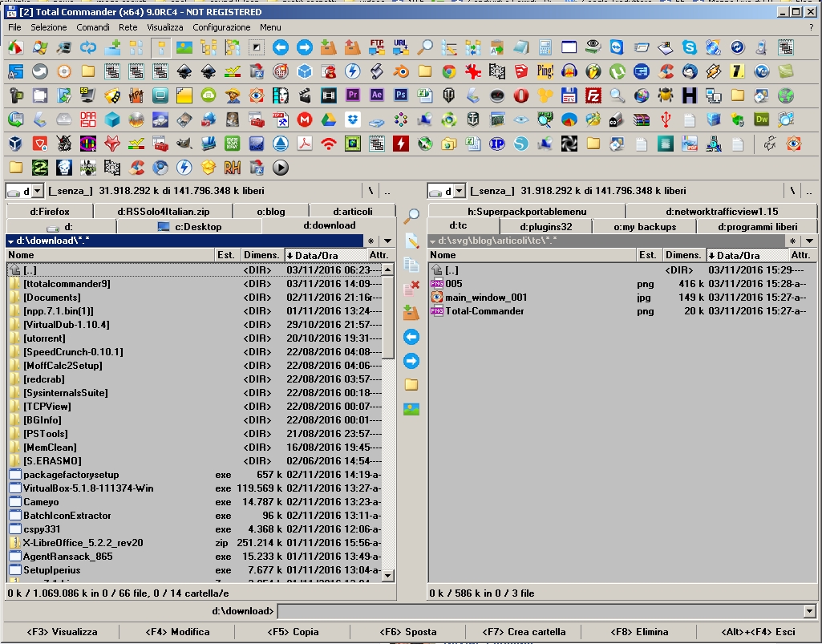Click the URL new connection icon

coord(400,48)
